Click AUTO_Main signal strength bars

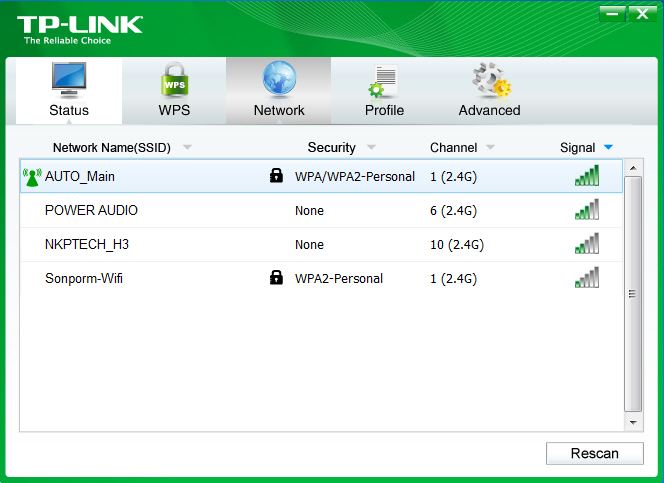[587, 175]
